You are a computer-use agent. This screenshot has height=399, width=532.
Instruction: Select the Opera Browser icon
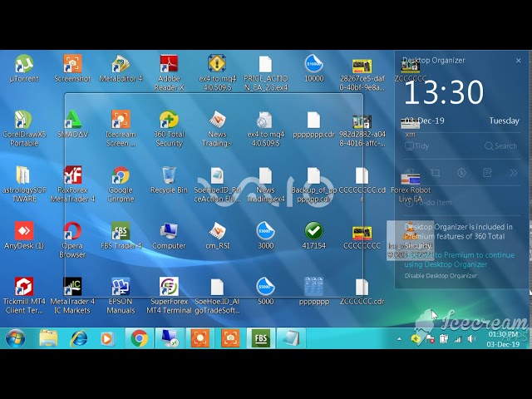coord(72,232)
